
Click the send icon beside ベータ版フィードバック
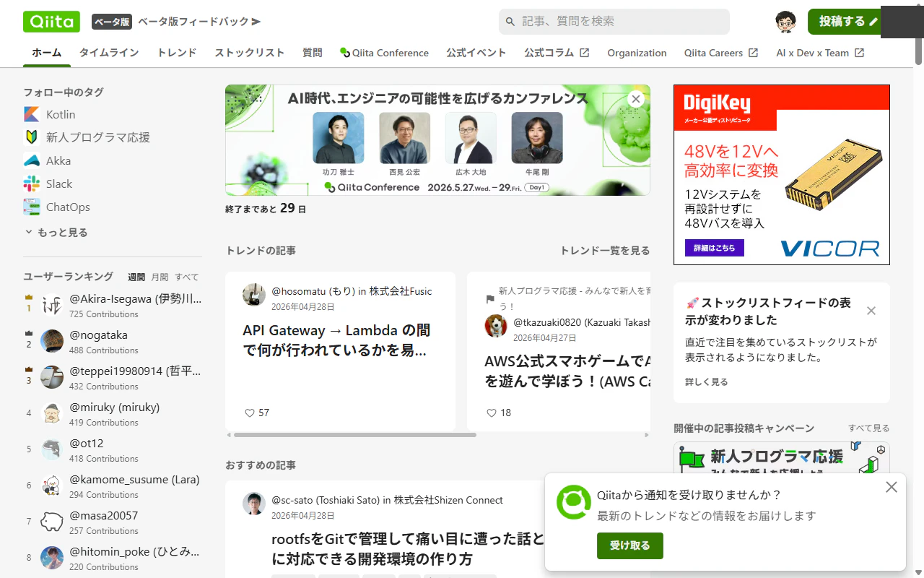coord(256,22)
